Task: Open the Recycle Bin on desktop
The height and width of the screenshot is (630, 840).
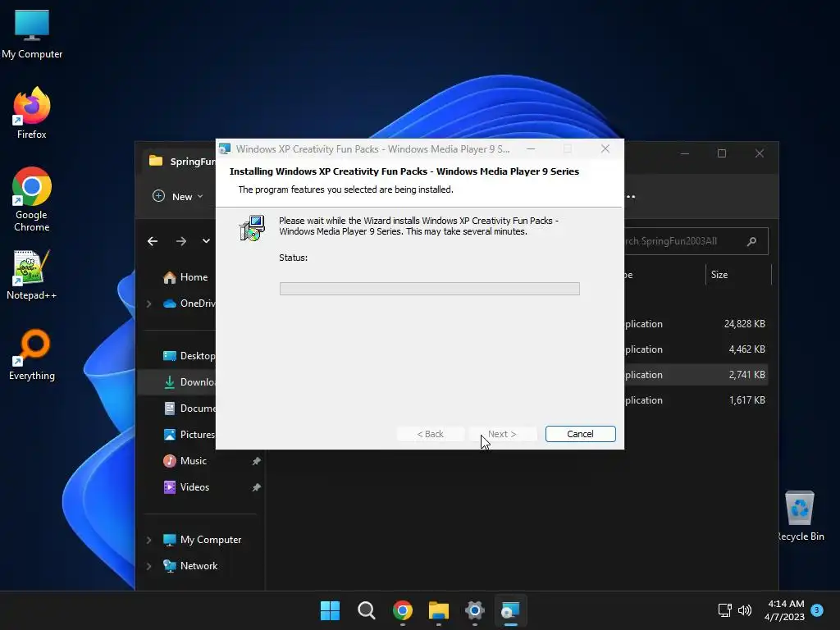Action: click(801, 515)
